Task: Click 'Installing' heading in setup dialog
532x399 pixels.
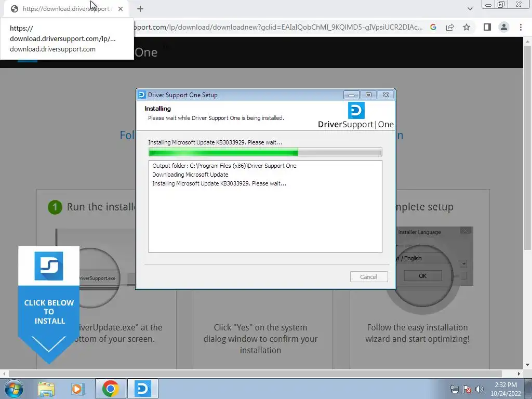Action: (x=158, y=109)
